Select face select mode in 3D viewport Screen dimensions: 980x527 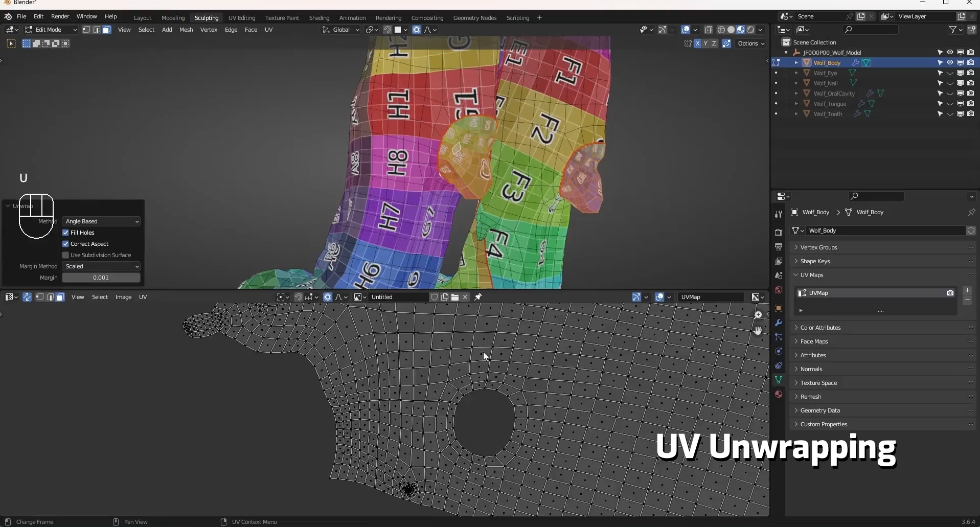tap(106, 30)
